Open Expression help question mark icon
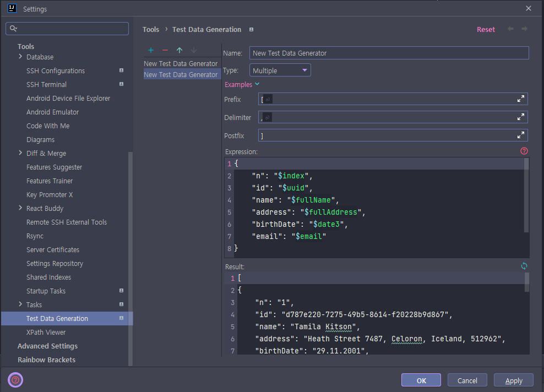Screen dimensions: 544x392 (524, 151)
